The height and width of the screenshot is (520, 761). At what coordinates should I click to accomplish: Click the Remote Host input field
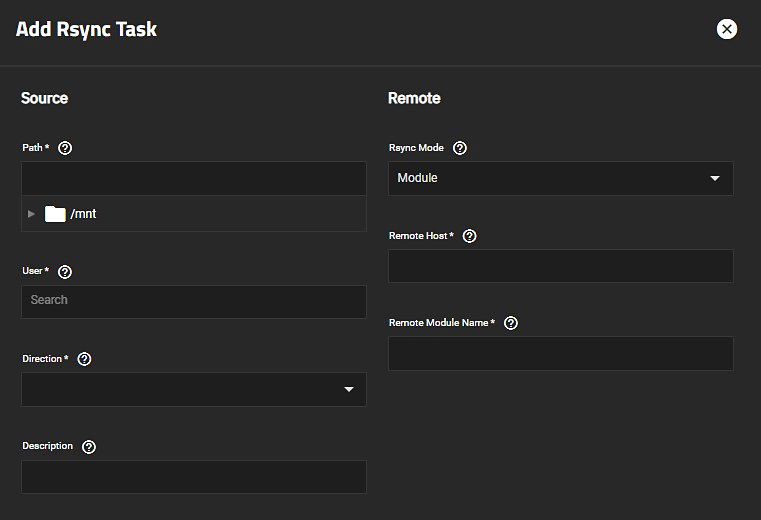pyautogui.click(x=561, y=266)
